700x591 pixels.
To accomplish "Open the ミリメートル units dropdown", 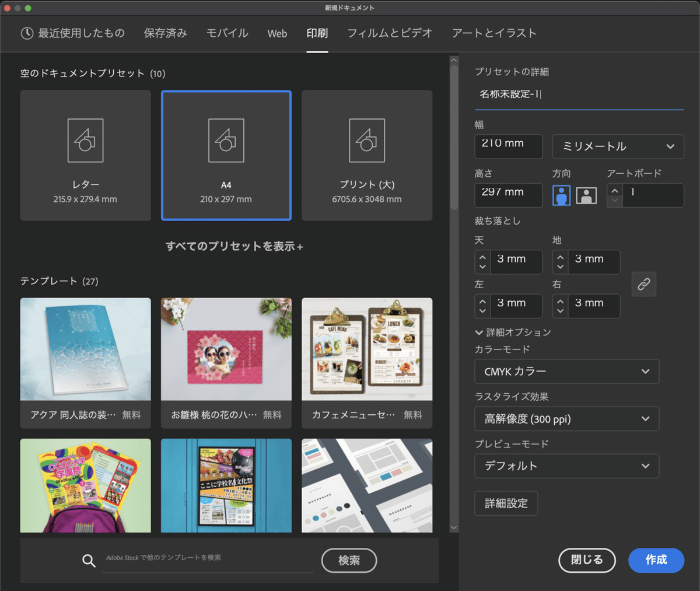I will coord(618,146).
